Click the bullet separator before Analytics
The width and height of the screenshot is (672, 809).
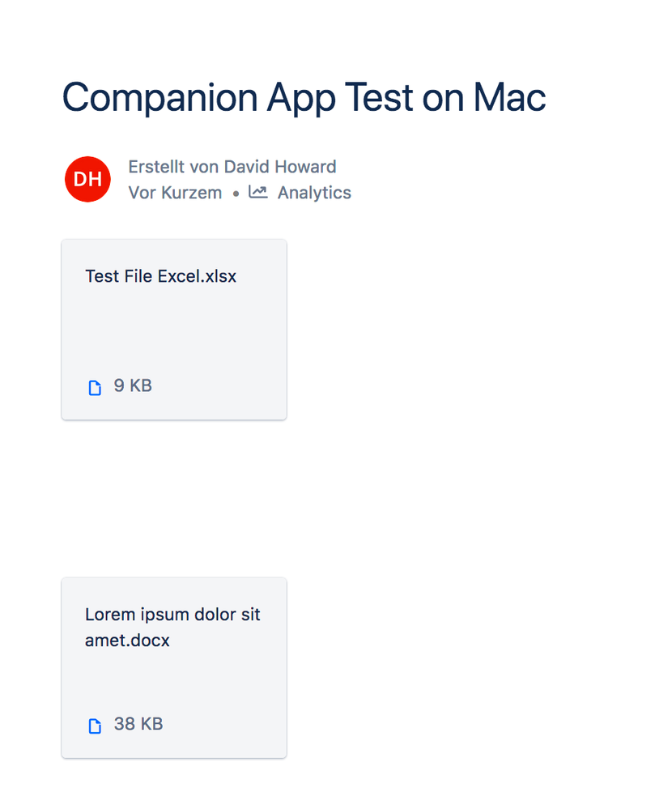click(236, 194)
